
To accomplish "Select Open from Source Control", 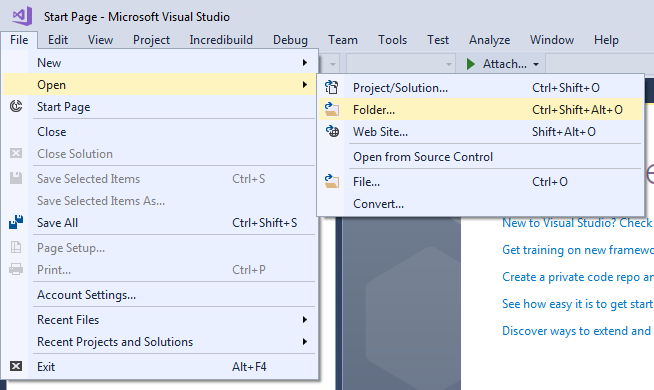I will click(480, 157).
